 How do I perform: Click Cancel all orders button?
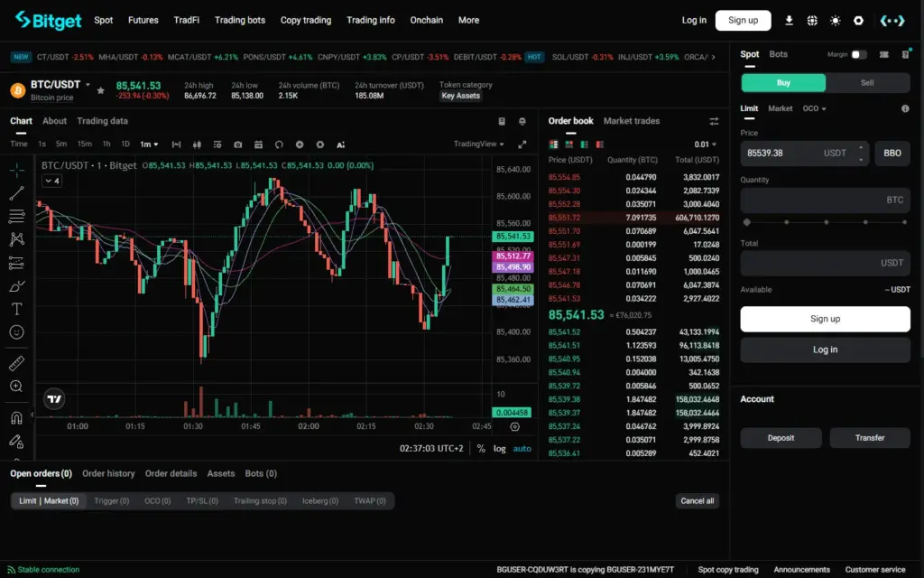pos(698,500)
